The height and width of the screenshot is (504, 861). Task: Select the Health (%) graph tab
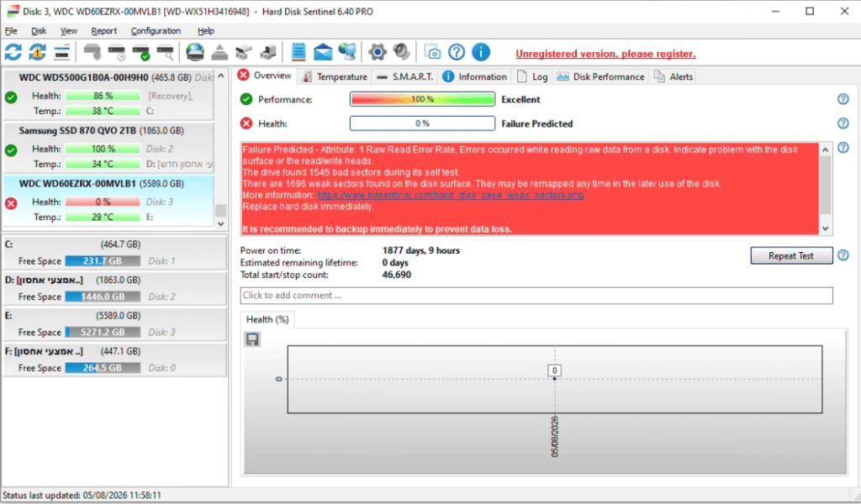(x=267, y=320)
